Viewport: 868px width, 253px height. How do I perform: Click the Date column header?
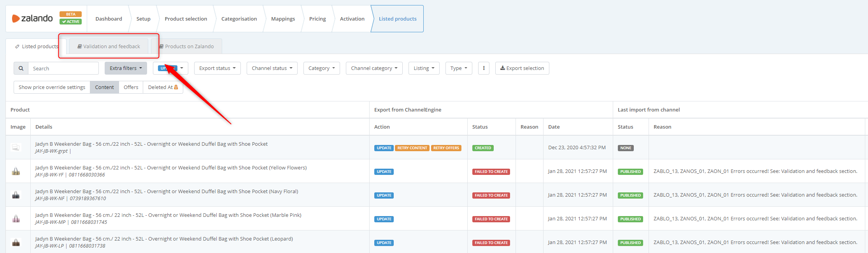[554, 127]
